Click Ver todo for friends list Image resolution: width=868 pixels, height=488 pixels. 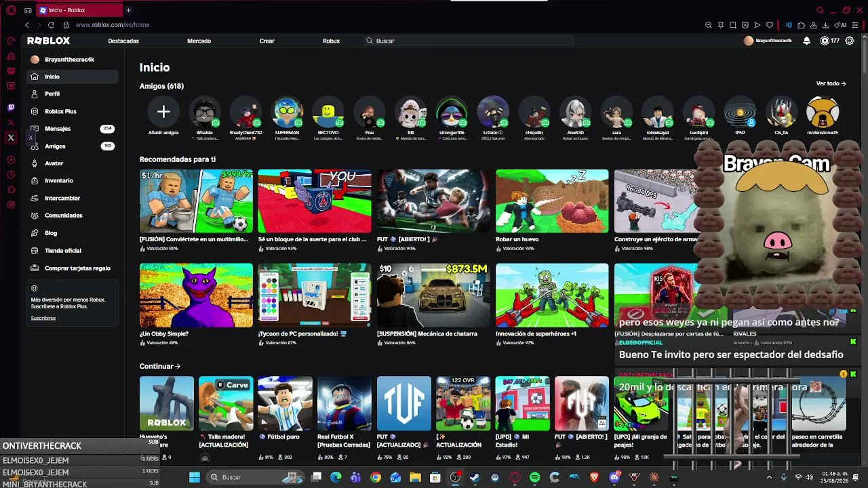[x=831, y=83]
